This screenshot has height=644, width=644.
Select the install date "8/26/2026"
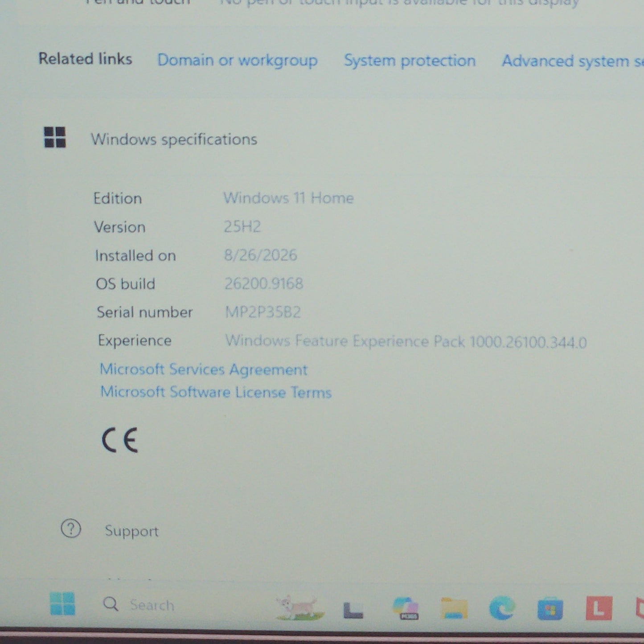[x=260, y=255]
